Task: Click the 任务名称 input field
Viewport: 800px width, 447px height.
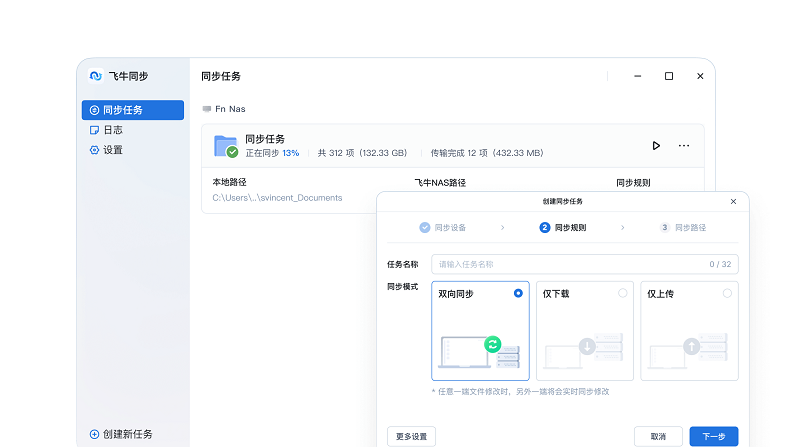Action: [570, 265]
